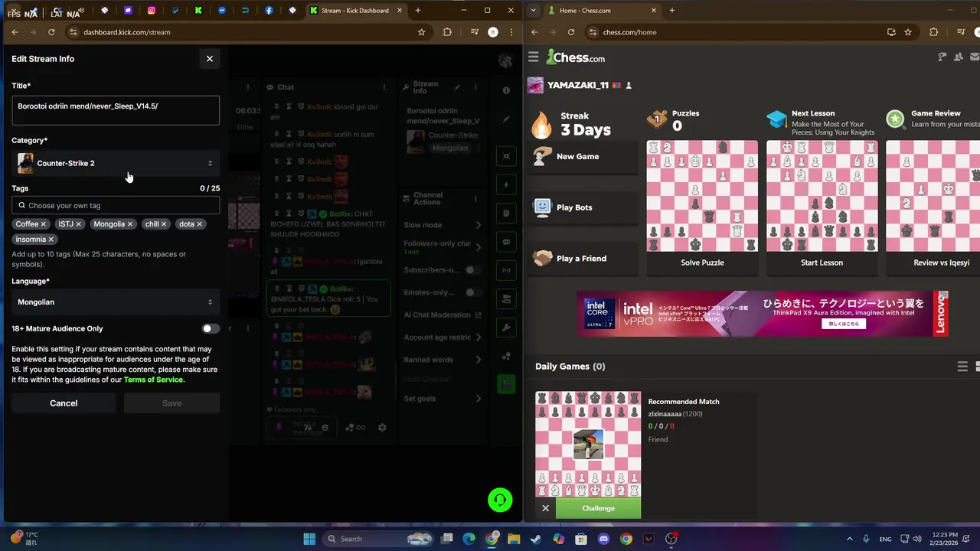980x551 pixels.
Task: Open the Language dropdown set to Mongolian
Action: [116, 302]
